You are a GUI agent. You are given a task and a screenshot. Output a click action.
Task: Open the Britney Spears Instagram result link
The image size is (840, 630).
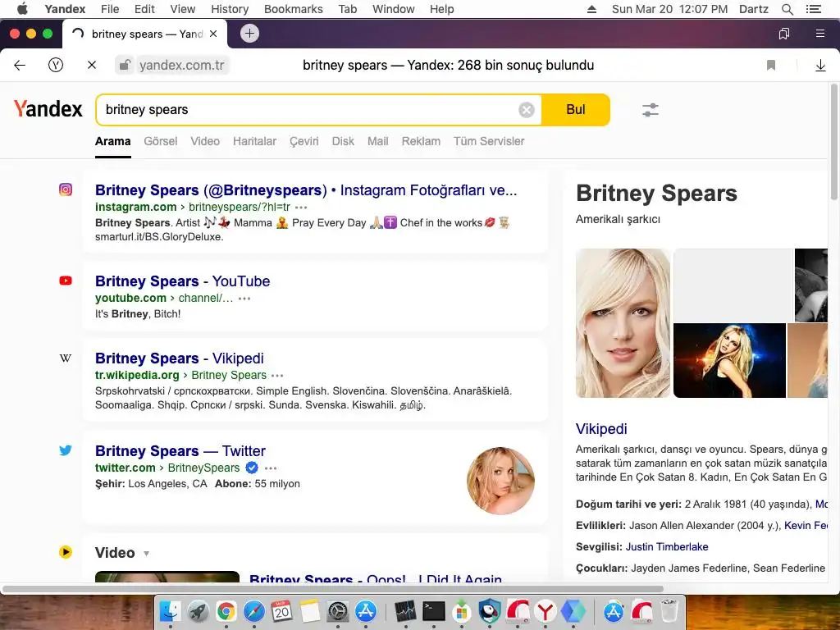point(306,190)
